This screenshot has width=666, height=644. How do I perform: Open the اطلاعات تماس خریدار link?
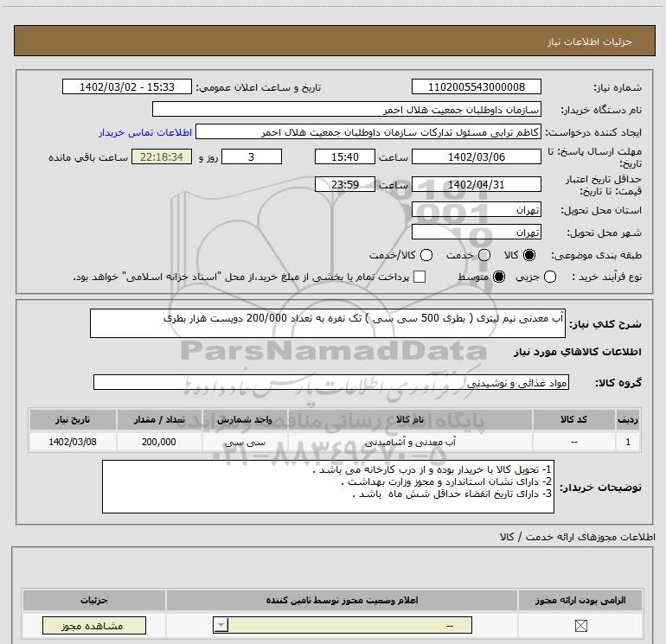click(145, 132)
